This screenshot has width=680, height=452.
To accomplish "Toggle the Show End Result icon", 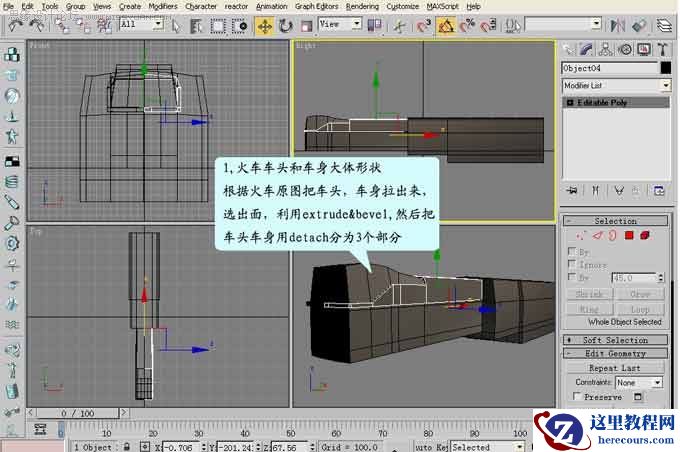I will (x=595, y=190).
